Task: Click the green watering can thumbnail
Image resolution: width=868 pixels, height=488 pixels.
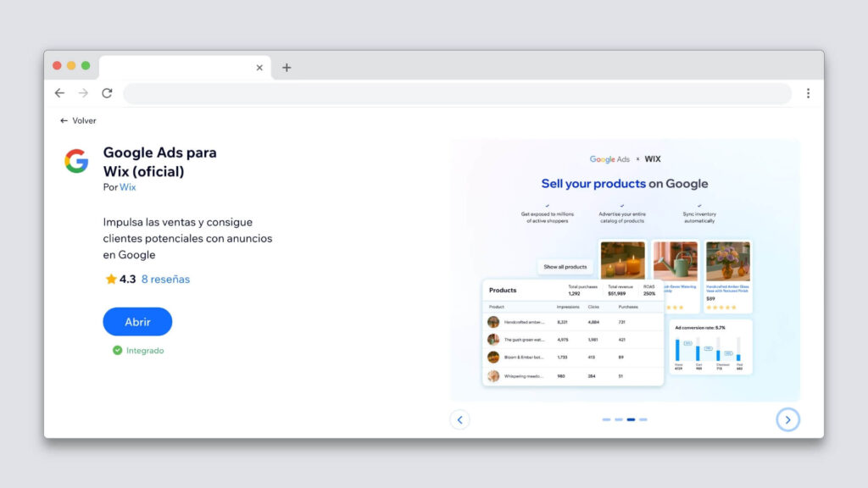Action: coord(676,261)
